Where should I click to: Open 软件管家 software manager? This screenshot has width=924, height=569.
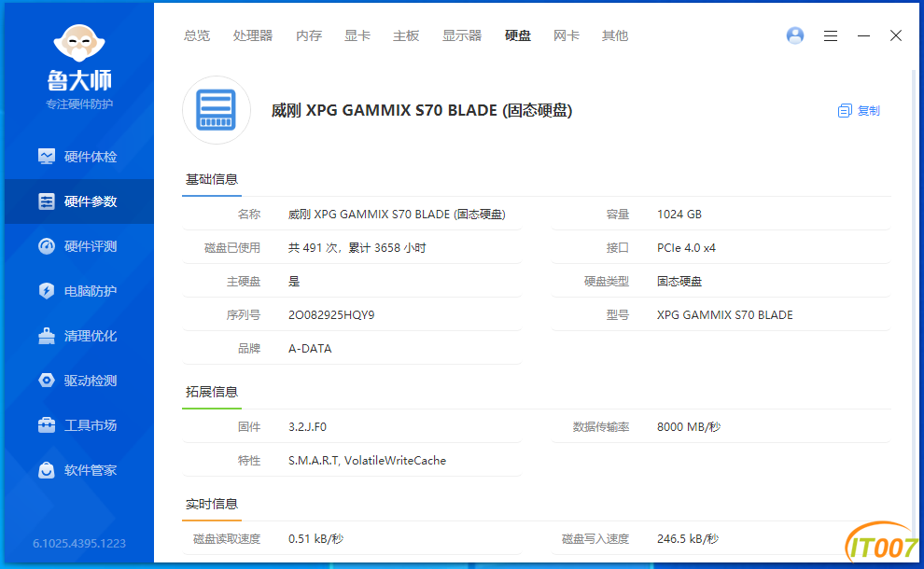coord(78,470)
